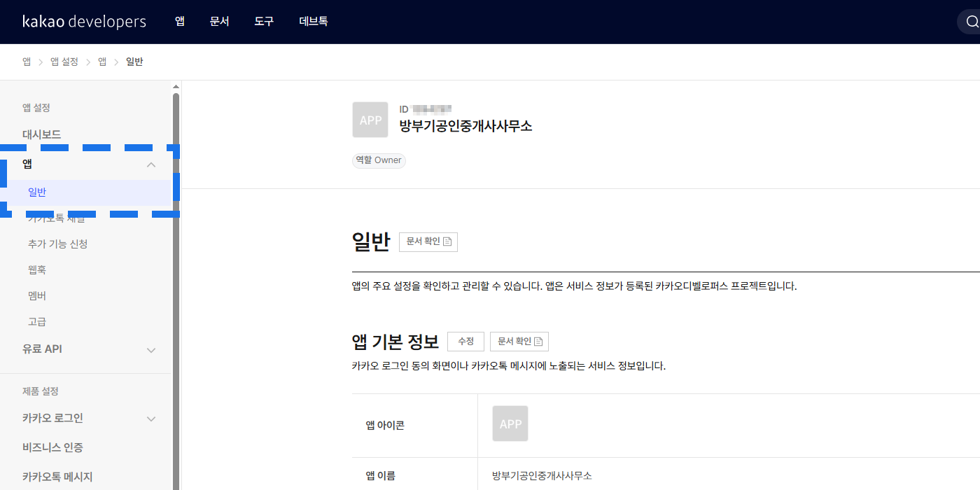Open the 데브톡 menu in top navigation
Image resolution: width=980 pixels, height=490 pixels.
click(313, 22)
